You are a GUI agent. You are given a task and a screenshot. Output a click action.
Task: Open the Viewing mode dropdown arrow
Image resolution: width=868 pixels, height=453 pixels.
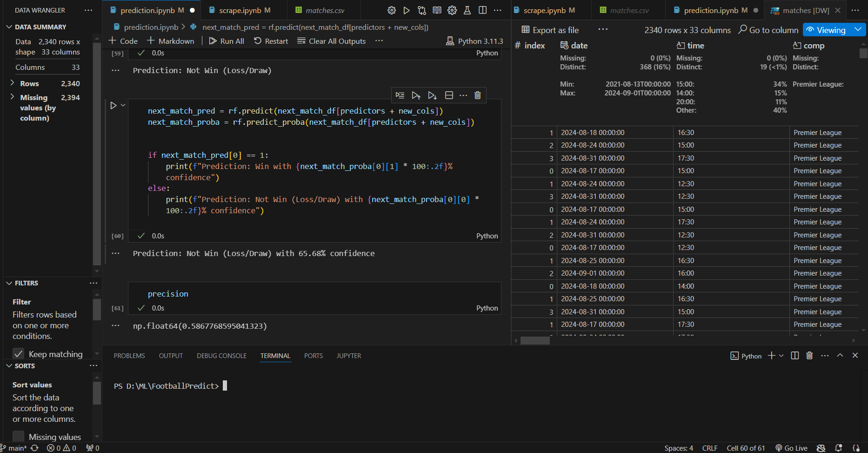[858, 30]
